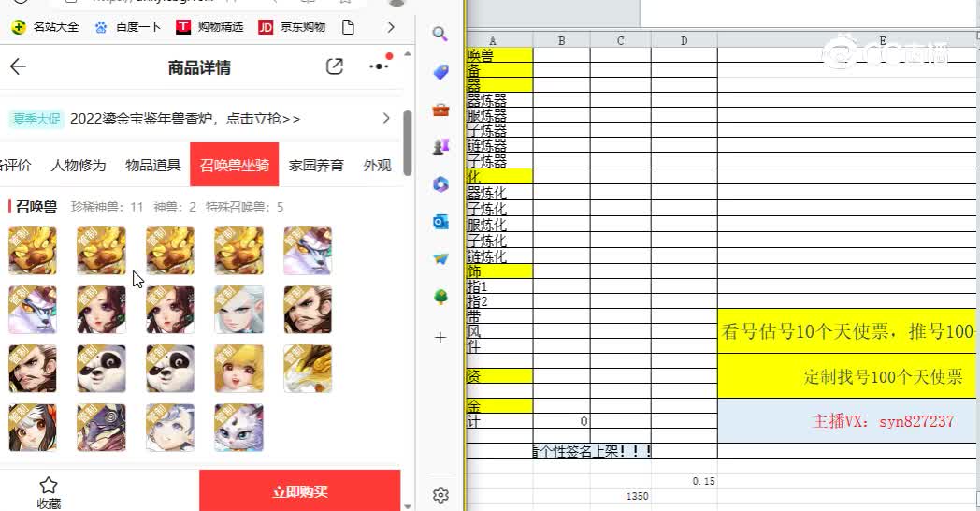Click the scrollbar up arrow

pyautogui.click(x=408, y=53)
